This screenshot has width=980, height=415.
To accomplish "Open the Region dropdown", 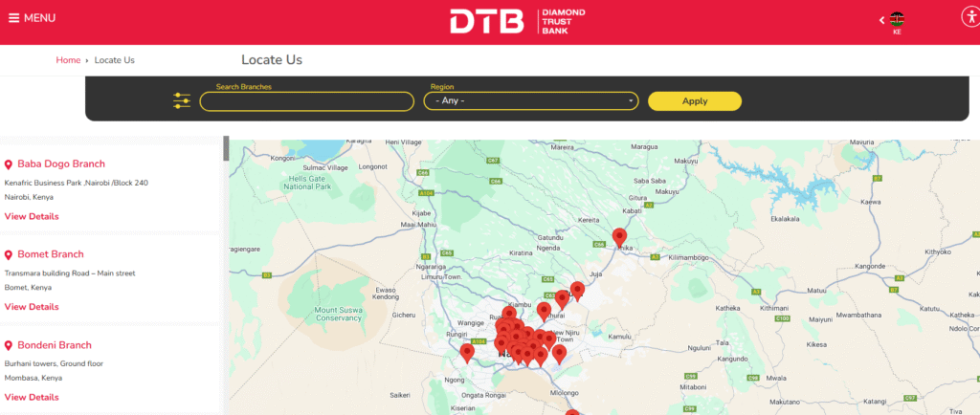I will pos(531,100).
